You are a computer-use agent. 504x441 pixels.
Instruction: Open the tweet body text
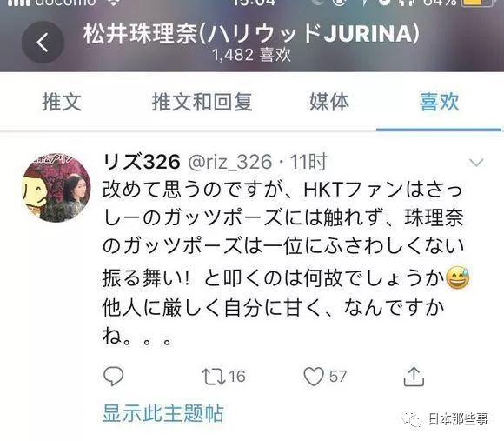(x=285, y=263)
